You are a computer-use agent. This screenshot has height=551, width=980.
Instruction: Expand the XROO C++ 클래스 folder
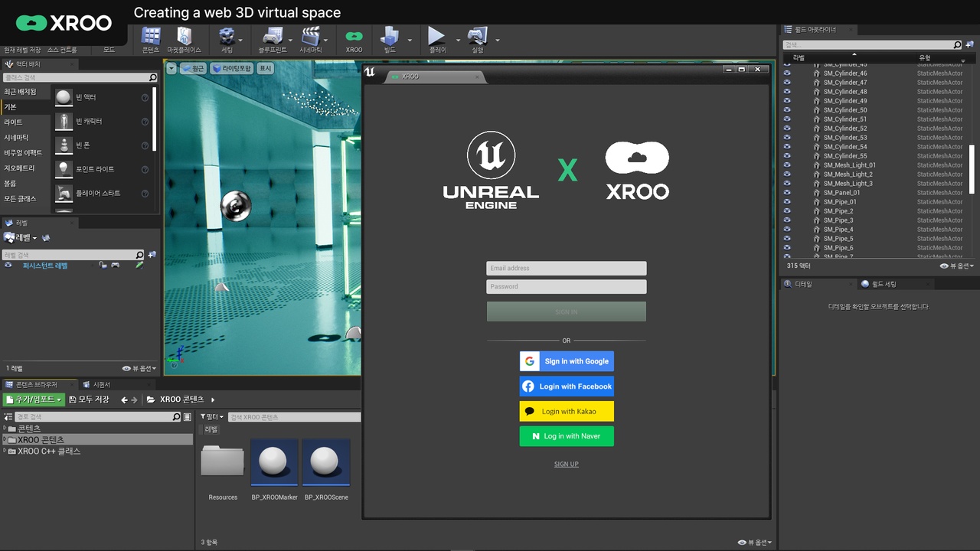5,452
